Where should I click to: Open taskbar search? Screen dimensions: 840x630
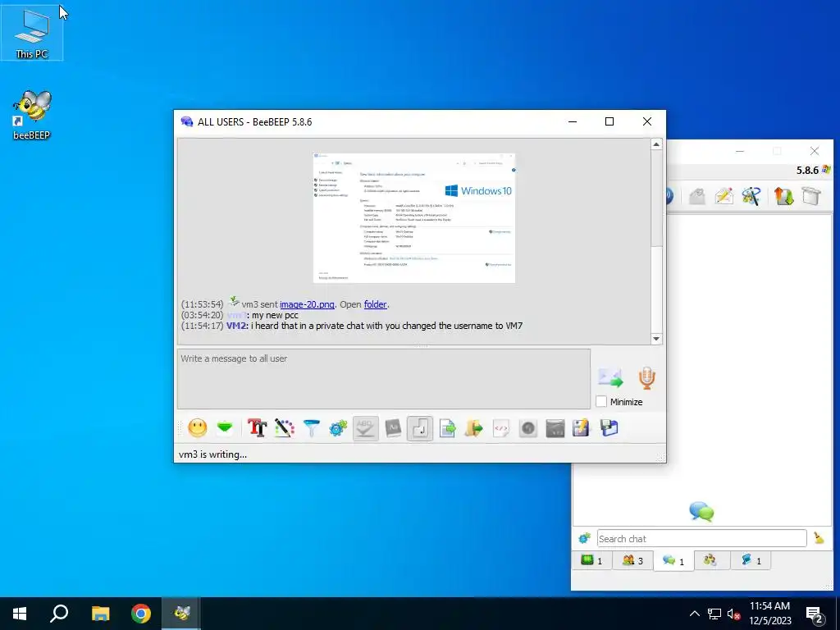click(x=59, y=614)
